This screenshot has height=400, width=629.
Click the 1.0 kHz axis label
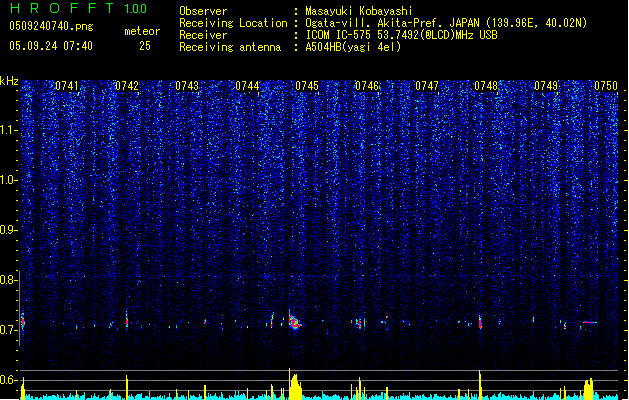8,180
